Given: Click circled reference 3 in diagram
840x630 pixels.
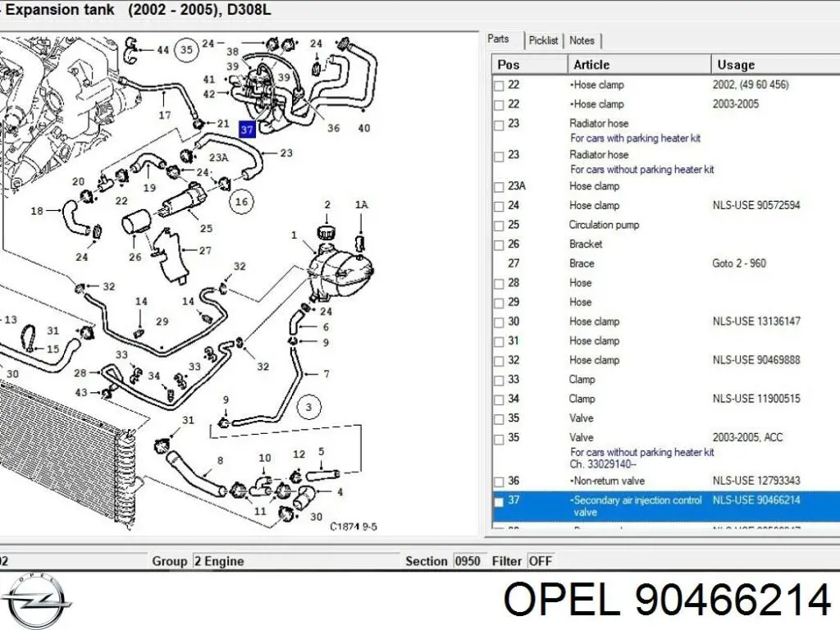Looking at the screenshot, I should point(308,407).
